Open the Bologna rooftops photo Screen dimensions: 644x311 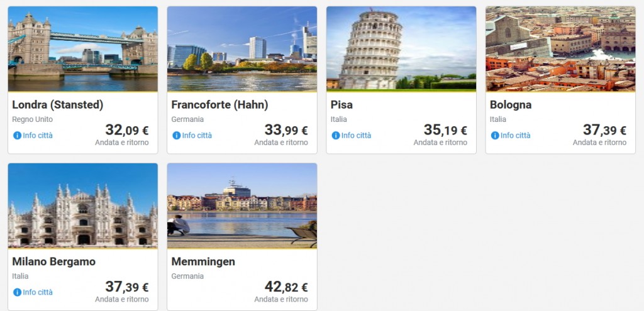click(x=560, y=49)
